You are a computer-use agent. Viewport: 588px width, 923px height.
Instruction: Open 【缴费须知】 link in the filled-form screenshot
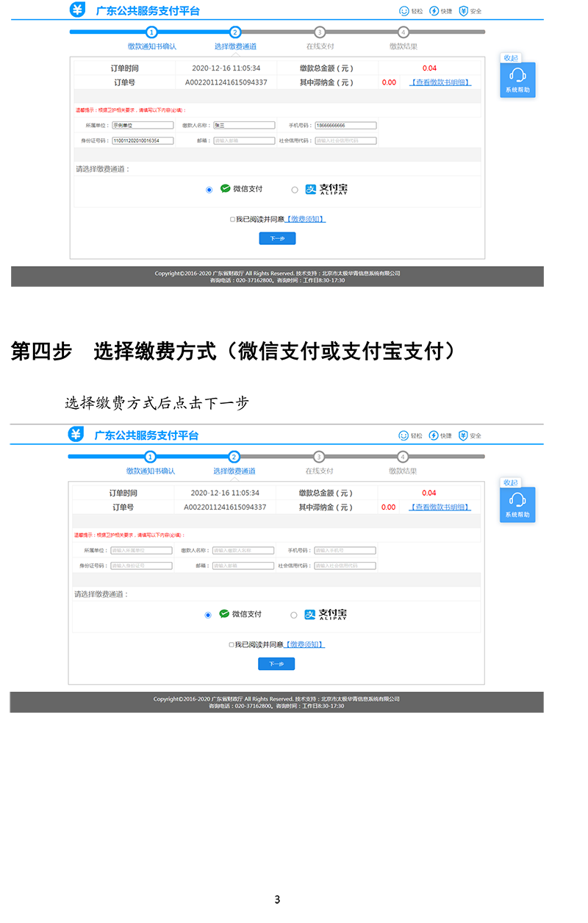click(306, 219)
